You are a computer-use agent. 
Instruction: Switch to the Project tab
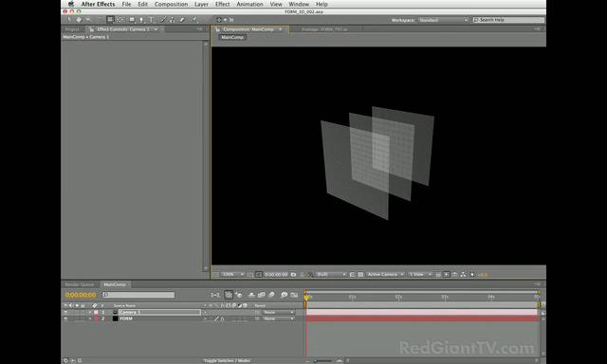pyautogui.click(x=72, y=29)
